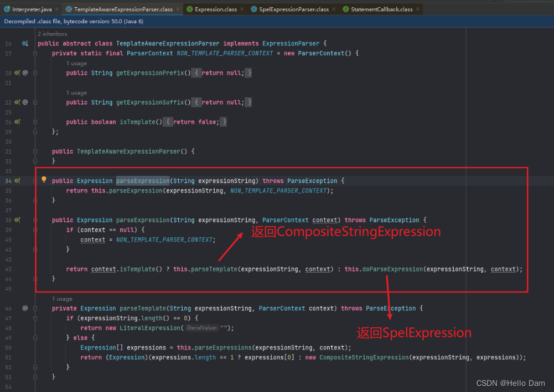The width and height of the screenshot is (554, 392).
Task: Click the highlighted parseExpression method name on line 34
Action: [143, 181]
